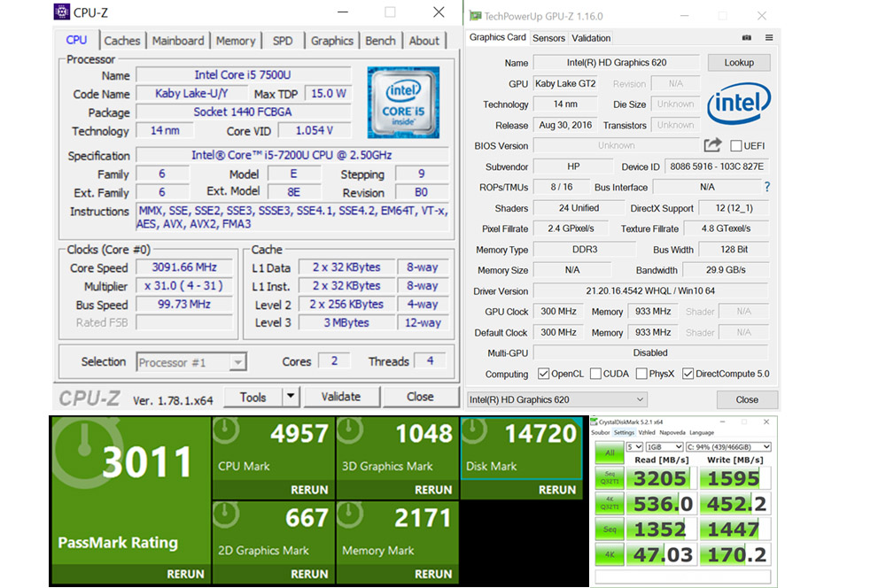Open the SPD tab in CPU-Z
The height and width of the screenshot is (588, 886).
(x=283, y=41)
